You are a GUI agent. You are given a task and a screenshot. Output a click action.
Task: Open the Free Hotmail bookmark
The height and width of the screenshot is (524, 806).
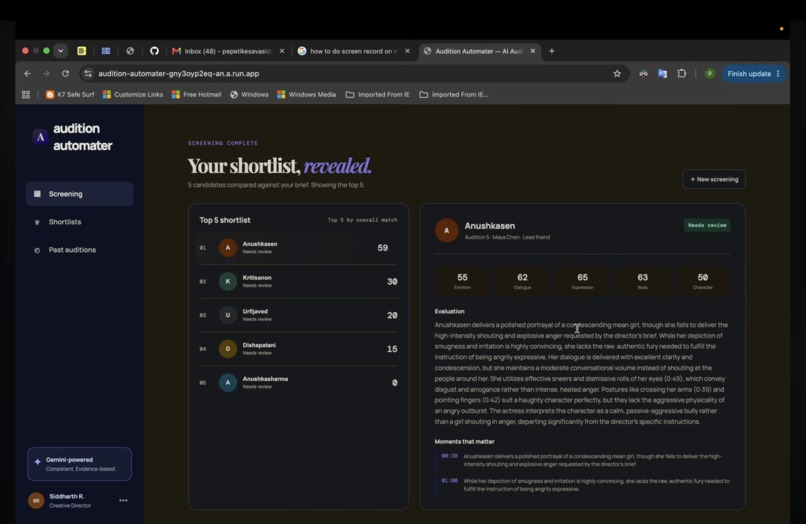pos(196,95)
